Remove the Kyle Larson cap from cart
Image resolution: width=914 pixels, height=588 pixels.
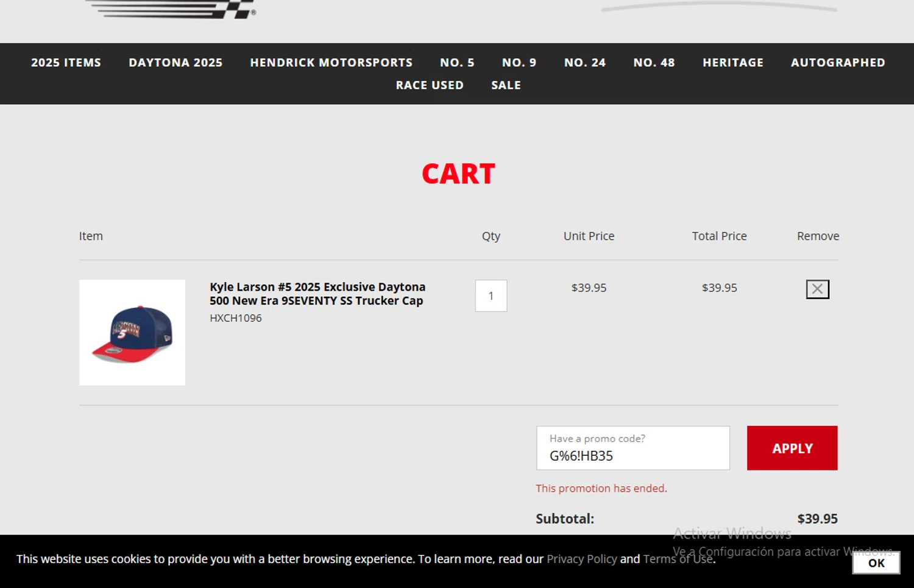(x=817, y=289)
